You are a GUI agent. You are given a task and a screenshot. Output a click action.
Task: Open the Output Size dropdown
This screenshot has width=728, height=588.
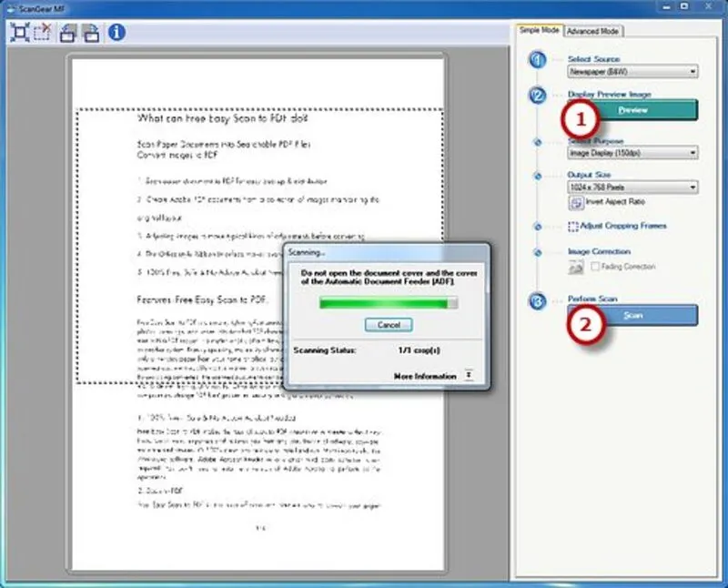pos(632,187)
